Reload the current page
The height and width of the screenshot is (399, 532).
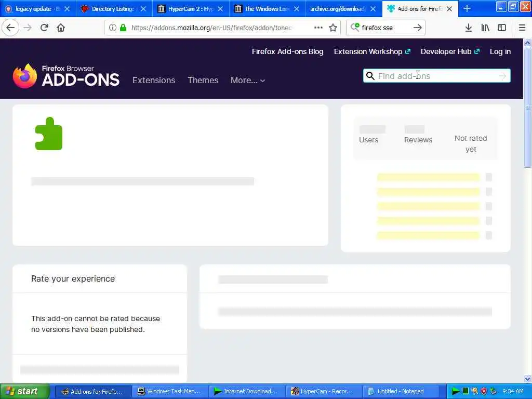pos(44,28)
